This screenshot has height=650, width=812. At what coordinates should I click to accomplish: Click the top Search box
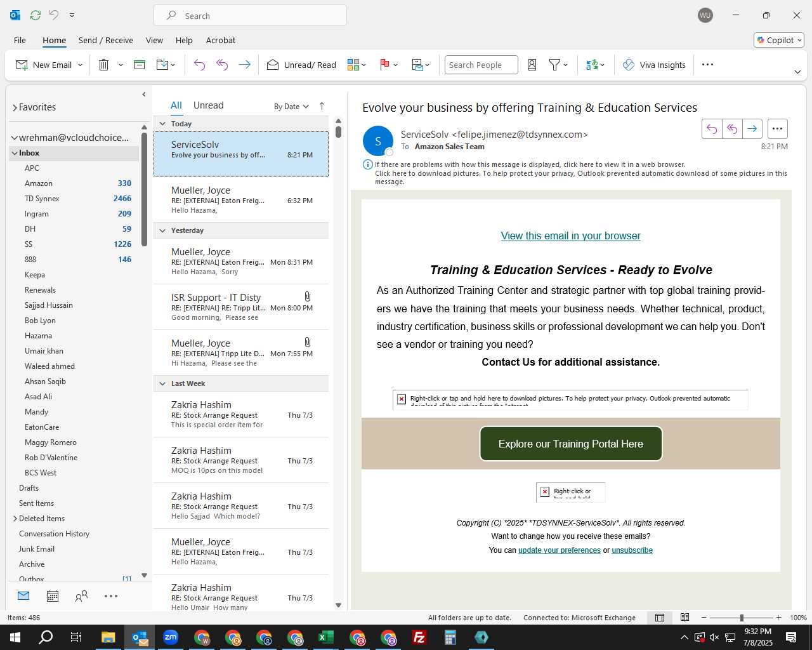point(250,15)
